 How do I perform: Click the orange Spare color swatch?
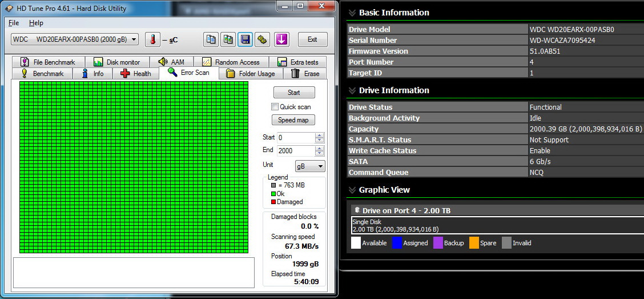click(x=474, y=243)
